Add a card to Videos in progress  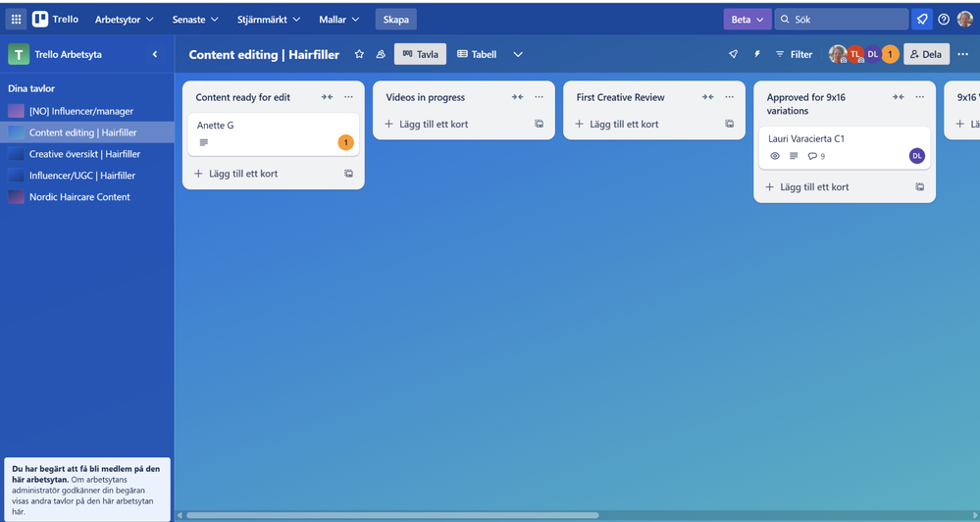point(454,124)
